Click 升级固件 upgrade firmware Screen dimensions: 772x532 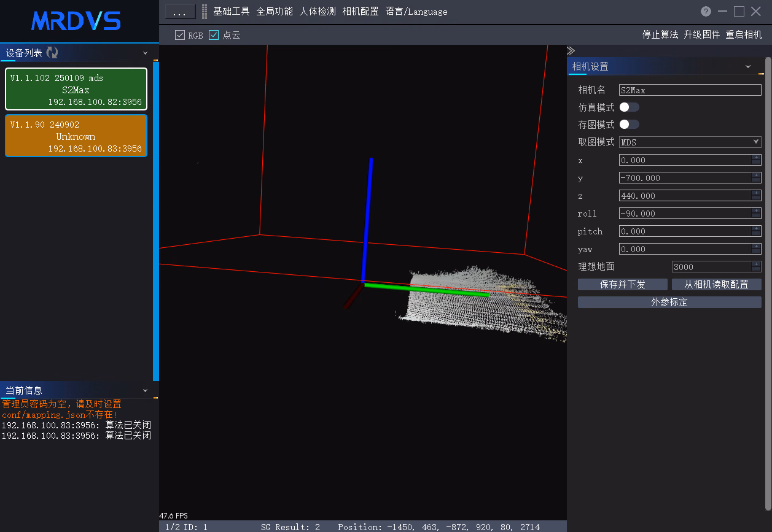coord(702,34)
